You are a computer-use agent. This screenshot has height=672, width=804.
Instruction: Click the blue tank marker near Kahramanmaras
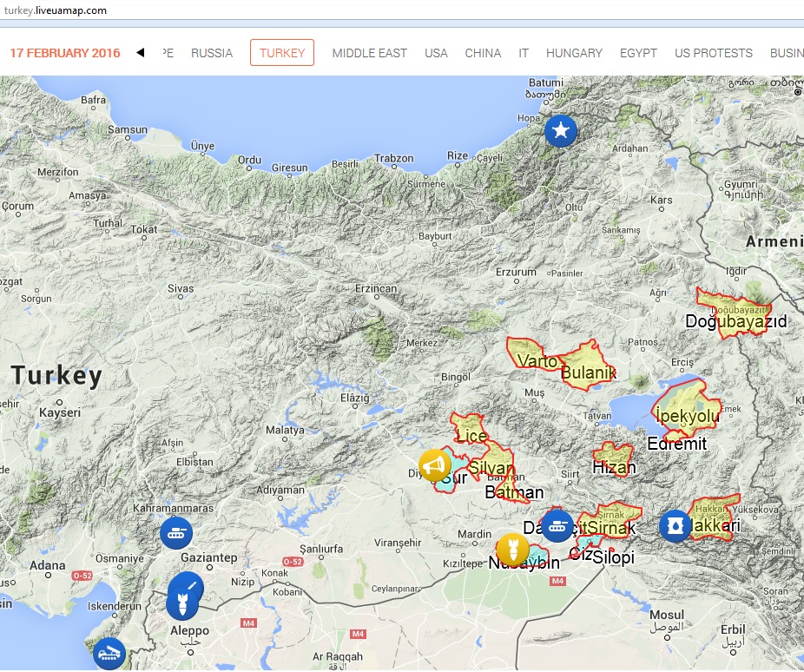click(x=176, y=532)
